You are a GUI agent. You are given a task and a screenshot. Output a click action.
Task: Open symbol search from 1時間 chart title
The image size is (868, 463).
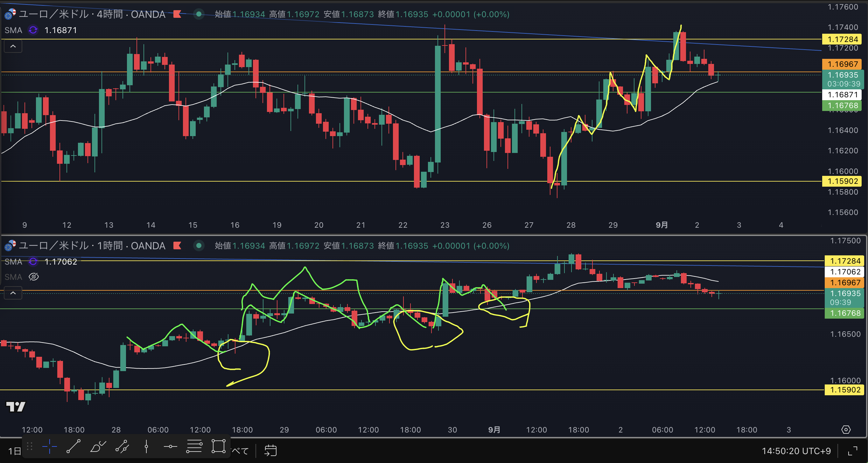92,246
